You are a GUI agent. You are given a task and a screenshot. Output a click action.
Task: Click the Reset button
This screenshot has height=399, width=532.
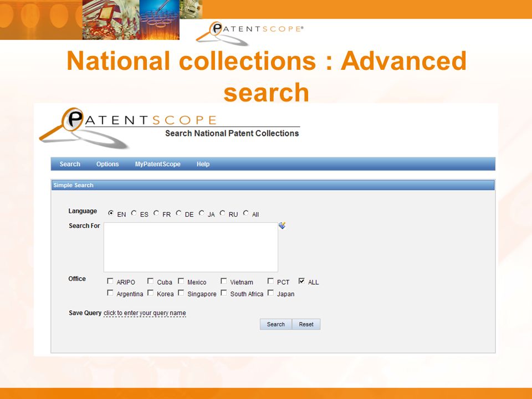coord(306,324)
